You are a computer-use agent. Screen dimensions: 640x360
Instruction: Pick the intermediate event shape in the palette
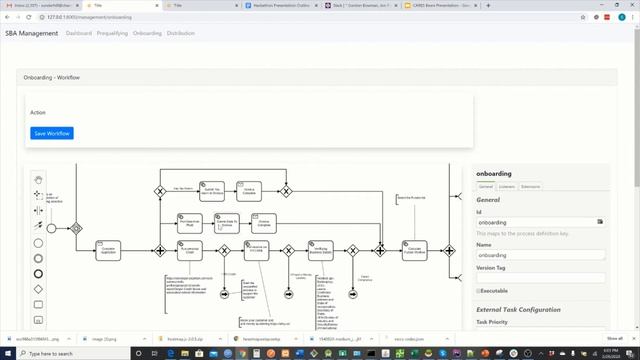(38, 258)
